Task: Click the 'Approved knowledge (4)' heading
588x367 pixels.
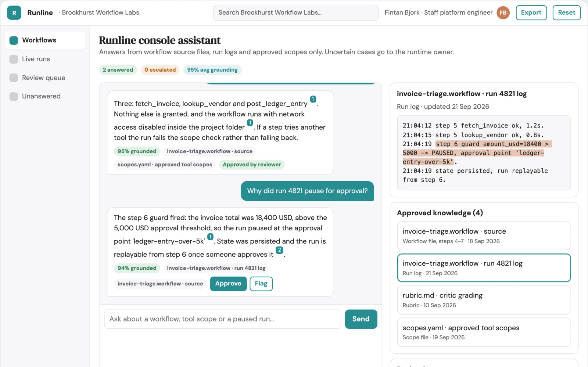Action: [440, 213]
